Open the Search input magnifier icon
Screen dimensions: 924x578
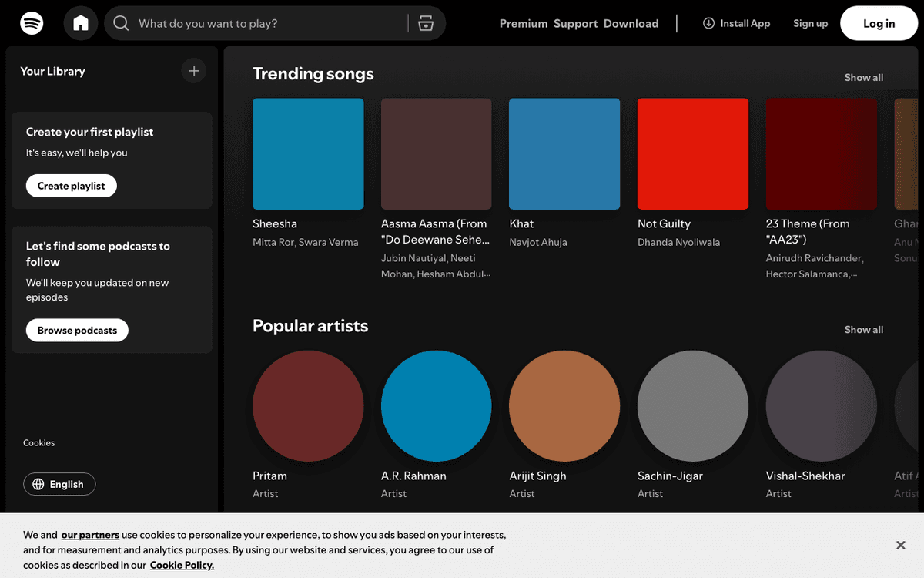[x=121, y=23]
